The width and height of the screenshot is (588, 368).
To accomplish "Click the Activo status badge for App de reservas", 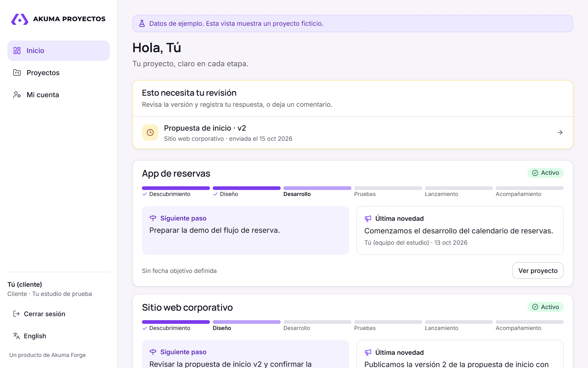I will coord(545,173).
